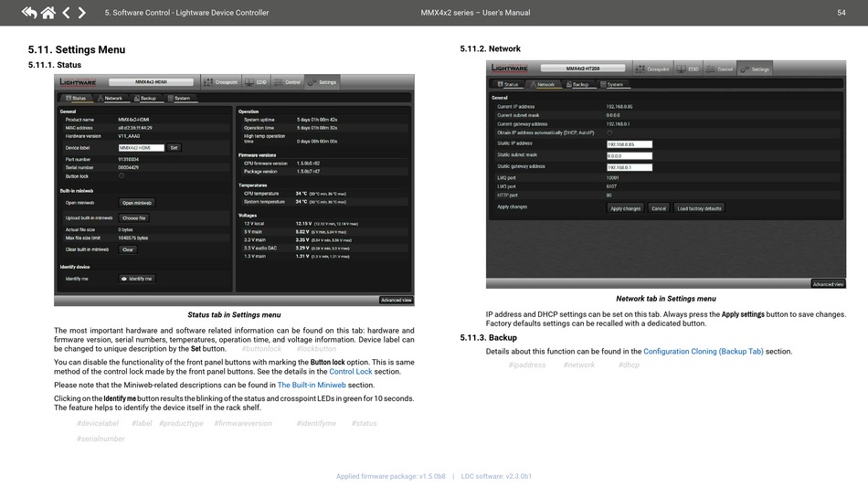Click the '5. Software Control' header breadcrumb
The height and width of the screenshot is (487, 868).
tap(186, 12)
